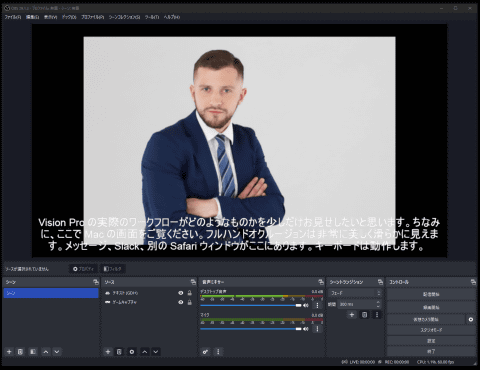Mute the マイク channel
Image resolution: width=480 pixels, height=370 pixels.
(306, 329)
